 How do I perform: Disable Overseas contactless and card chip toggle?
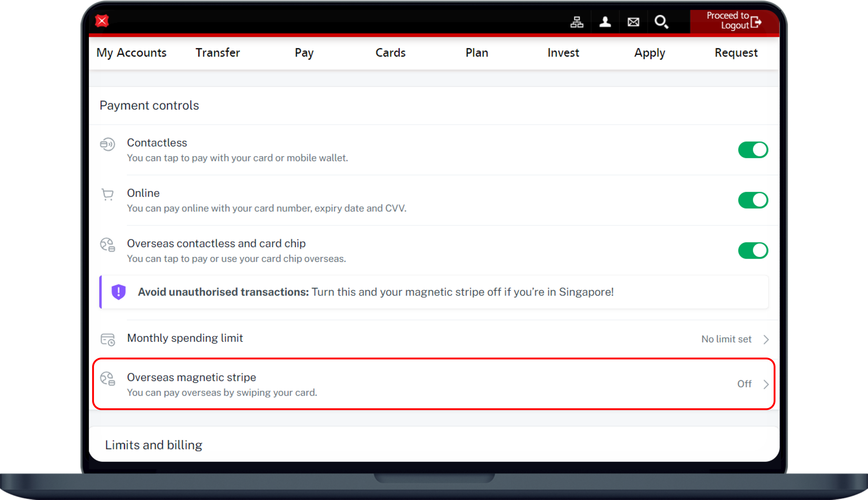pos(753,250)
